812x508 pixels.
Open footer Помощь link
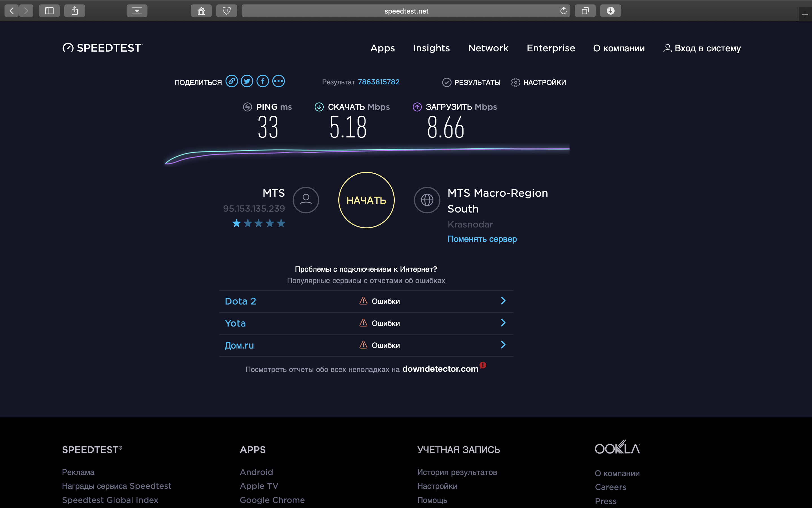(432, 500)
